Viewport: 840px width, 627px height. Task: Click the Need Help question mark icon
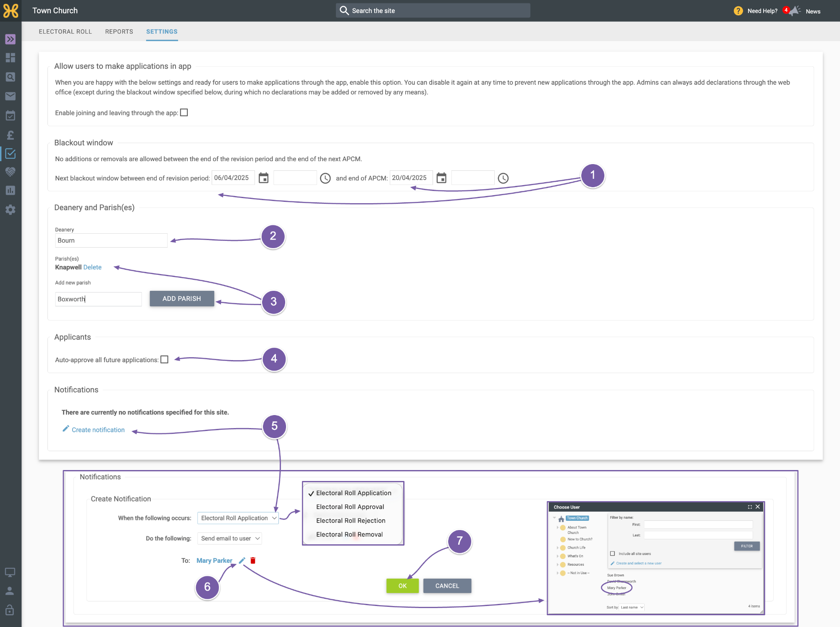tap(738, 11)
